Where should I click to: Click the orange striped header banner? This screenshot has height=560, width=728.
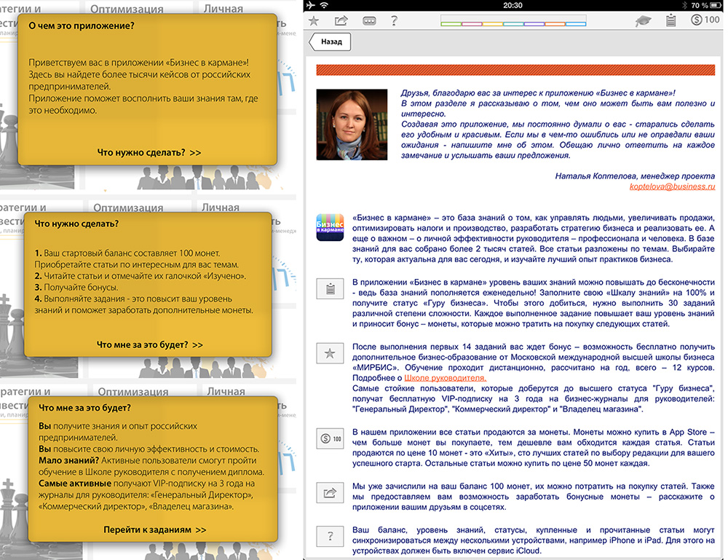tap(515, 70)
